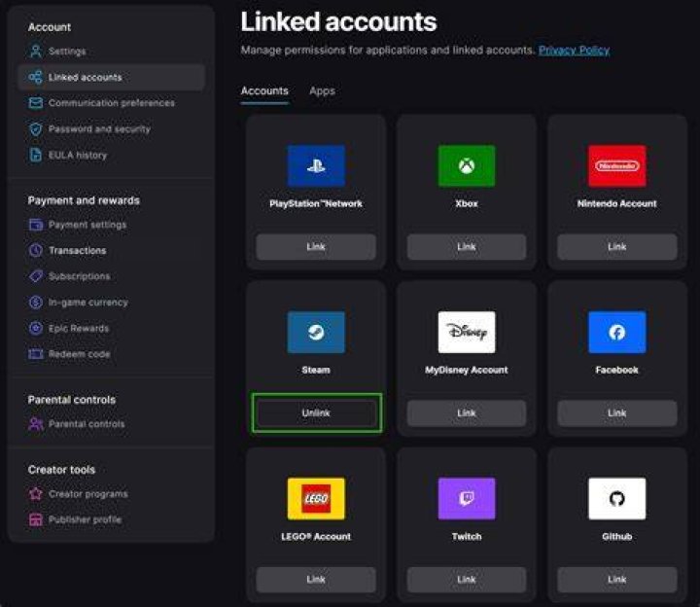Click the Communication preferences envelope icon
The width and height of the screenshot is (700, 607).
pyautogui.click(x=36, y=103)
